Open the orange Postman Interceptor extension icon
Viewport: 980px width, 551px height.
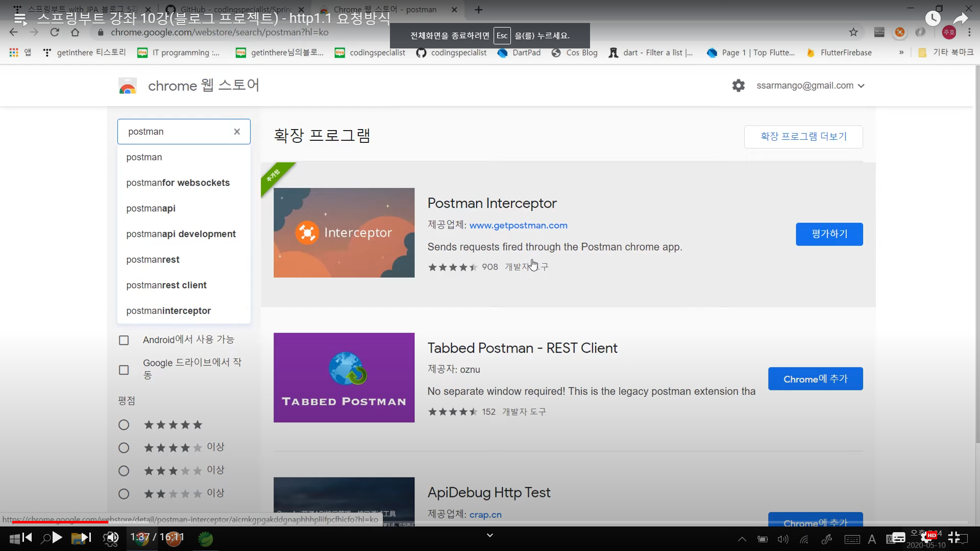[900, 32]
